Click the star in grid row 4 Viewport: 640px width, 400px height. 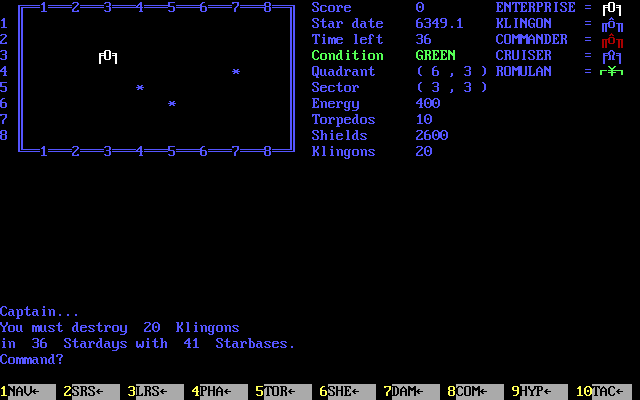point(236,72)
